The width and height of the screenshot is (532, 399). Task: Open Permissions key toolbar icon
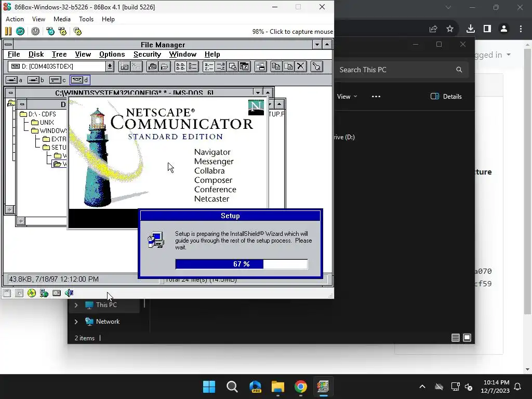[x=316, y=66]
